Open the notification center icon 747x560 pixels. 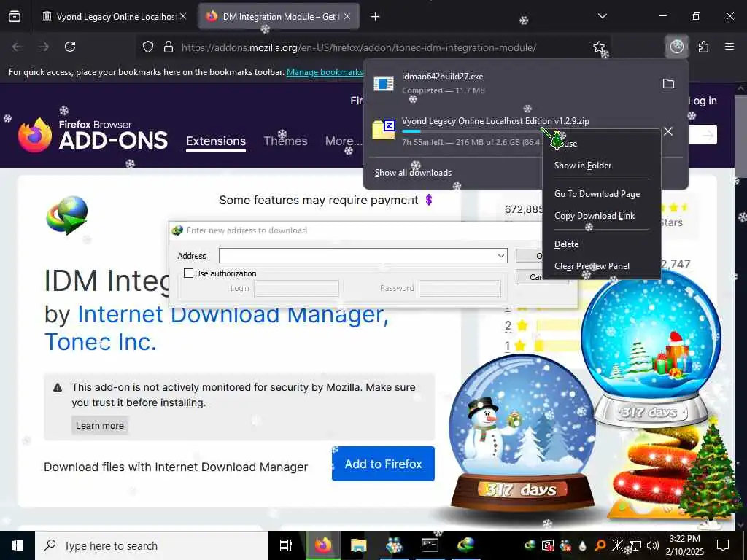(x=723, y=545)
